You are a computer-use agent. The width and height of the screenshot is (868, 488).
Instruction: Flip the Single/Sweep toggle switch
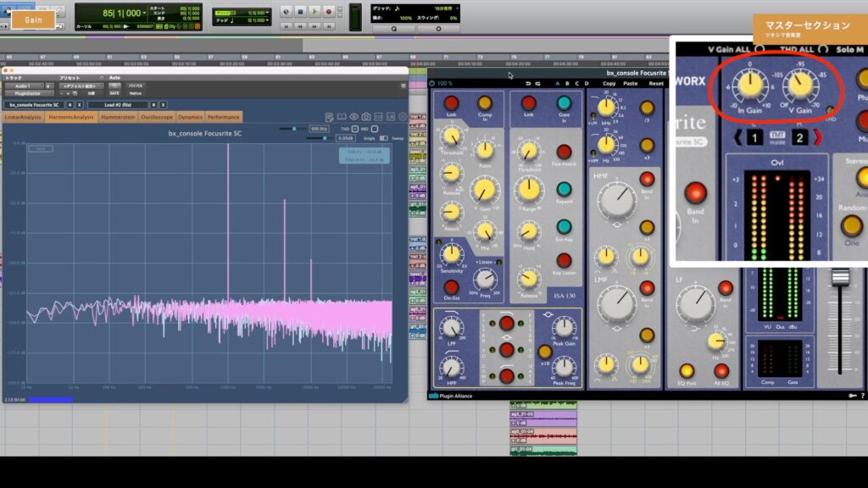click(384, 138)
